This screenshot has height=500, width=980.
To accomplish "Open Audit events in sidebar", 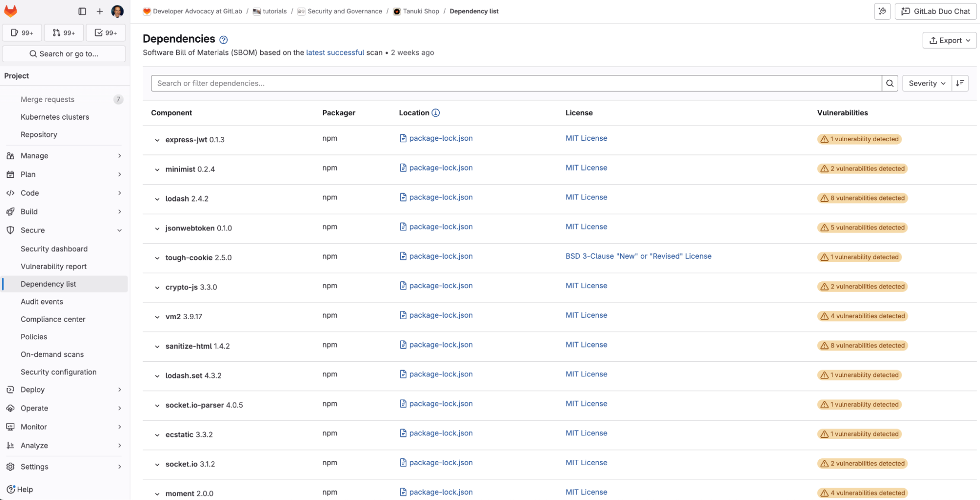I will [65, 302].
